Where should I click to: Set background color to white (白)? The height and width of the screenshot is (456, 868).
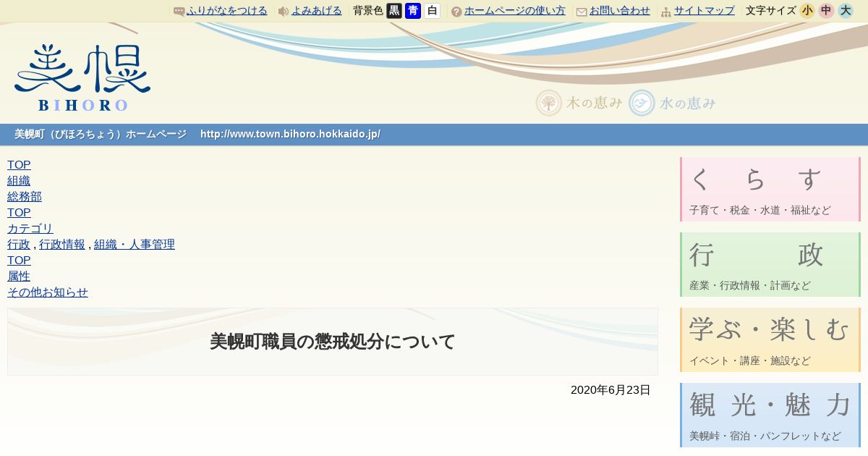coord(432,11)
